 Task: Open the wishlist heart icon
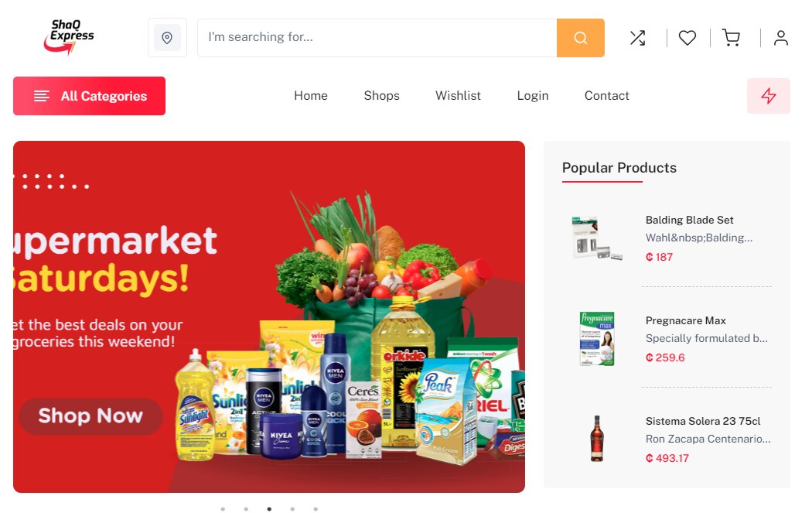687,38
